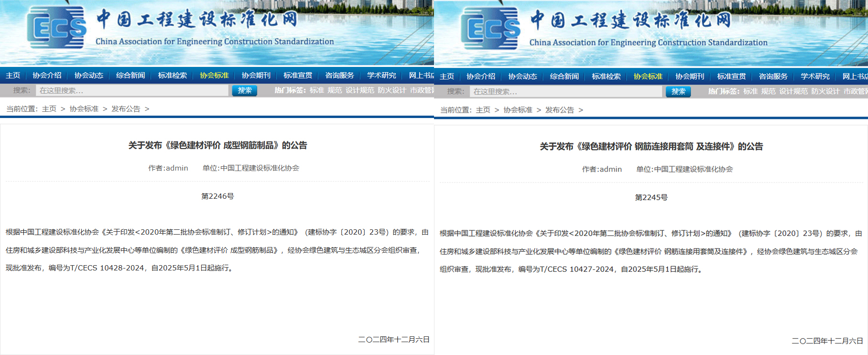Open the 协会期刊 menu on the 第2246号 page
This screenshot has height=355, width=868.
click(256, 75)
